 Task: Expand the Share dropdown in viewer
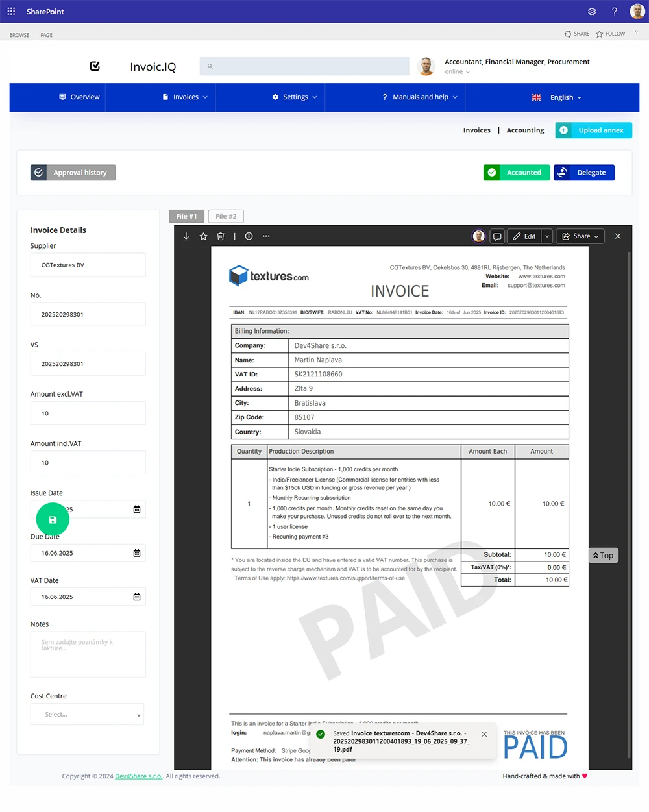click(582, 236)
